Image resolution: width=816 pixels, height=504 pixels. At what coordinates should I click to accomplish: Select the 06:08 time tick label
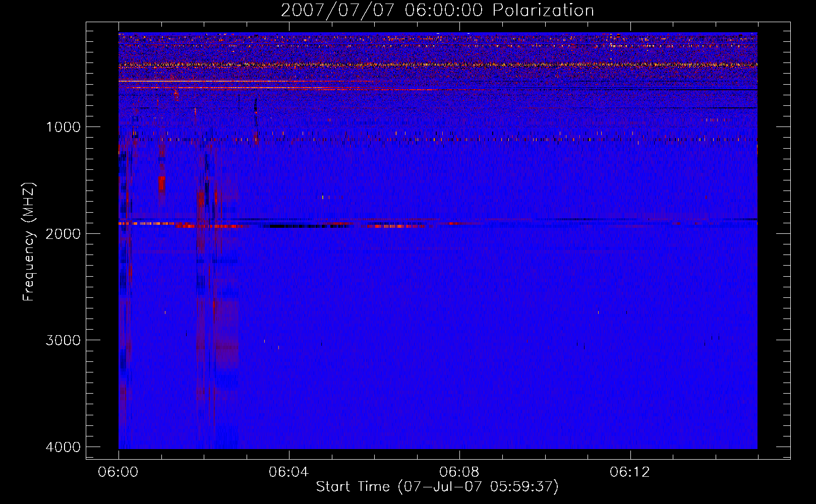pyautogui.click(x=459, y=472)
